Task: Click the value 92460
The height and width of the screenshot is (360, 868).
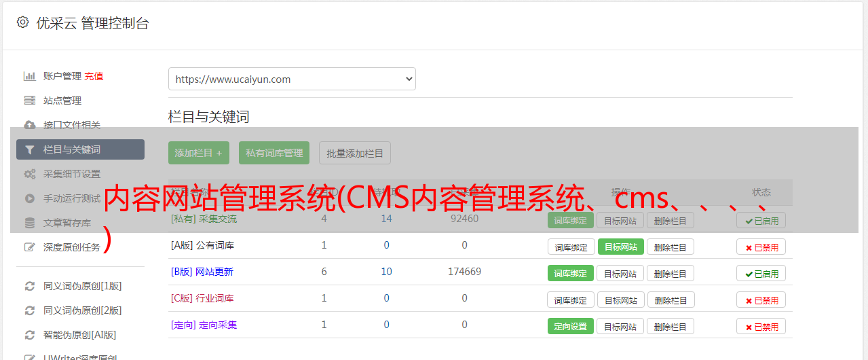Action: 464,219
